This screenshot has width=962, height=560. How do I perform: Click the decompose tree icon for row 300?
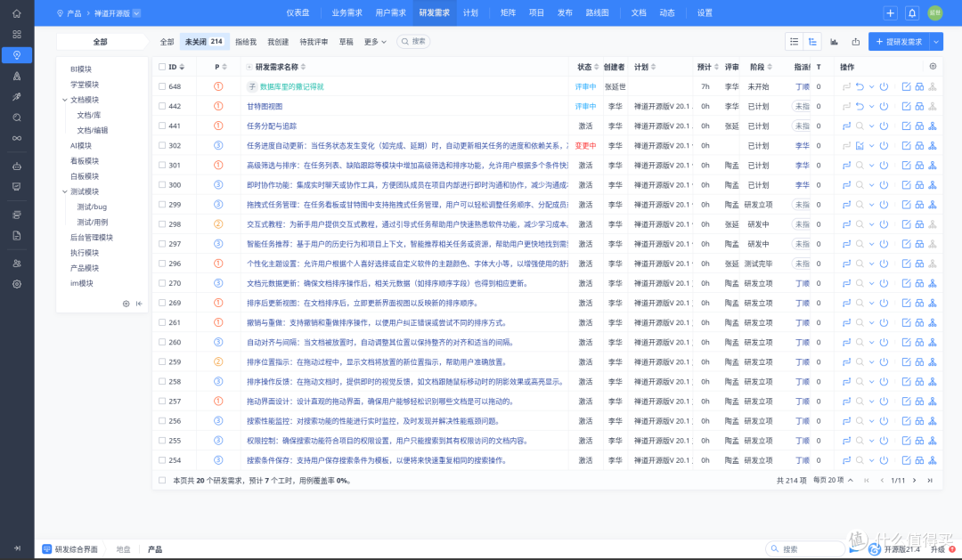[x=933, y=184]
